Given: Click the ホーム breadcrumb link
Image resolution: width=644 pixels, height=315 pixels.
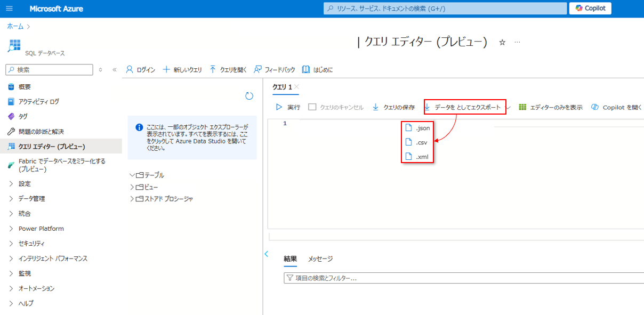Looking at the screenshot, I should [15, 26].
